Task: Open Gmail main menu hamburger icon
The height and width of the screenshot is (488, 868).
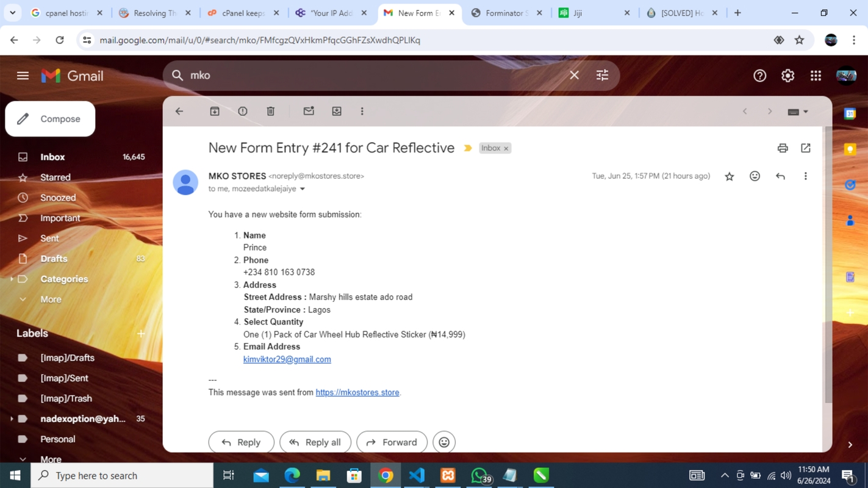Action: tap(23, 76)
